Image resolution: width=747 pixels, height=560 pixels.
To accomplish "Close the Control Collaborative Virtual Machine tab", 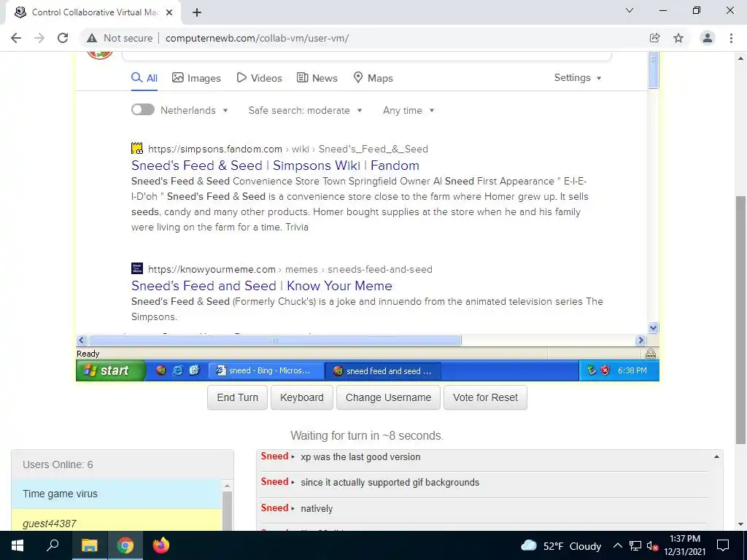I will pos(169,12).
